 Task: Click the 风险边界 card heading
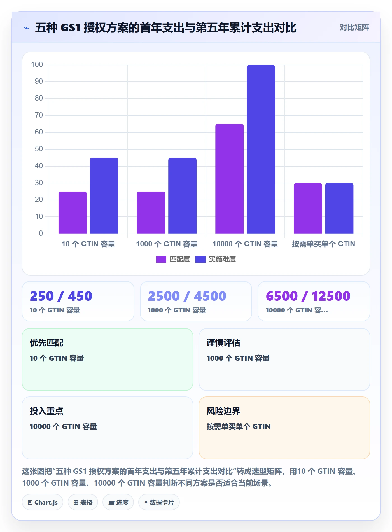[x=223, y=411]
